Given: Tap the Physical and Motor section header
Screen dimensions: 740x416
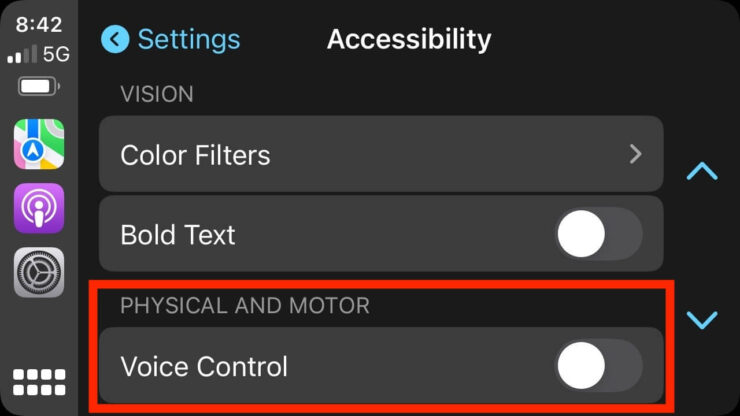Looking at the screenshot, I should tap(245, 305).
